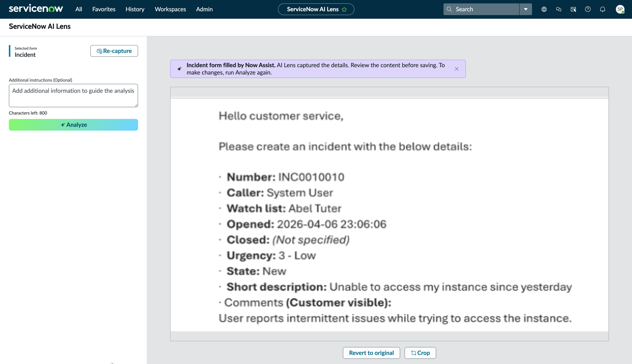Dismiss the Now Assist banner
The width and height of the screenshot is (632, 364).
457,69
